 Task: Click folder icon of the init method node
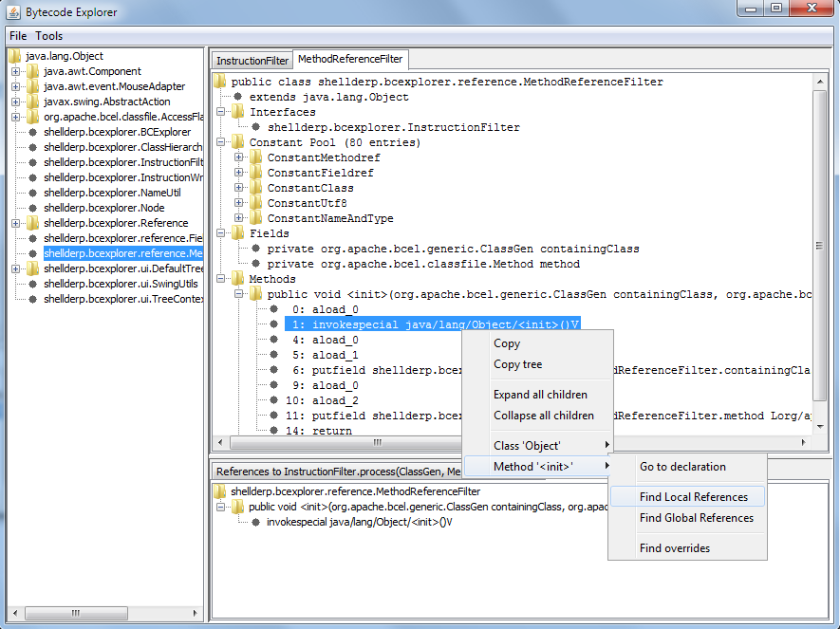click(x=256, y=294)
